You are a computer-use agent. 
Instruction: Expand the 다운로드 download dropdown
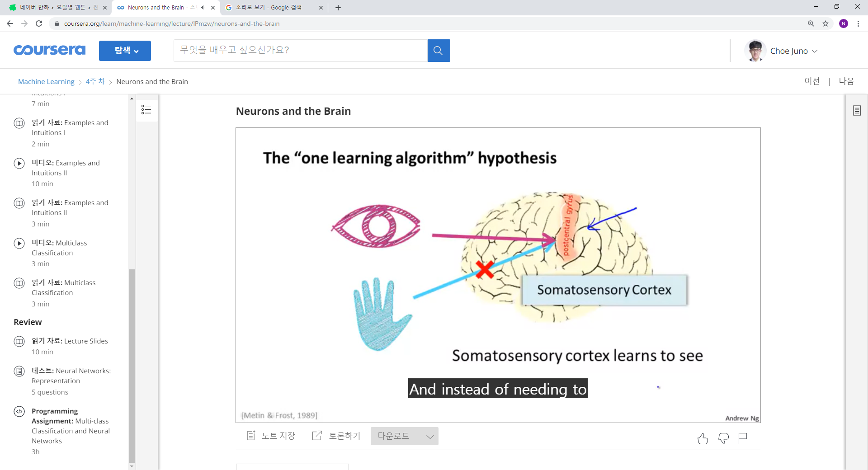(x=404, y=436)
